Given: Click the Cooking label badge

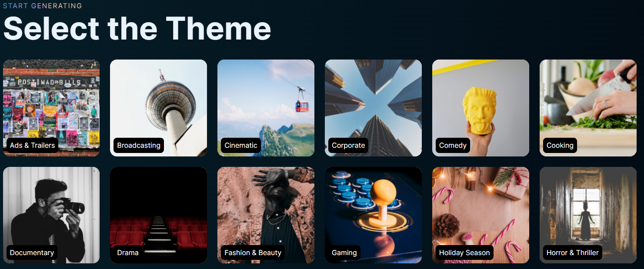Looking at the screenshot, I should coord(560,145).
